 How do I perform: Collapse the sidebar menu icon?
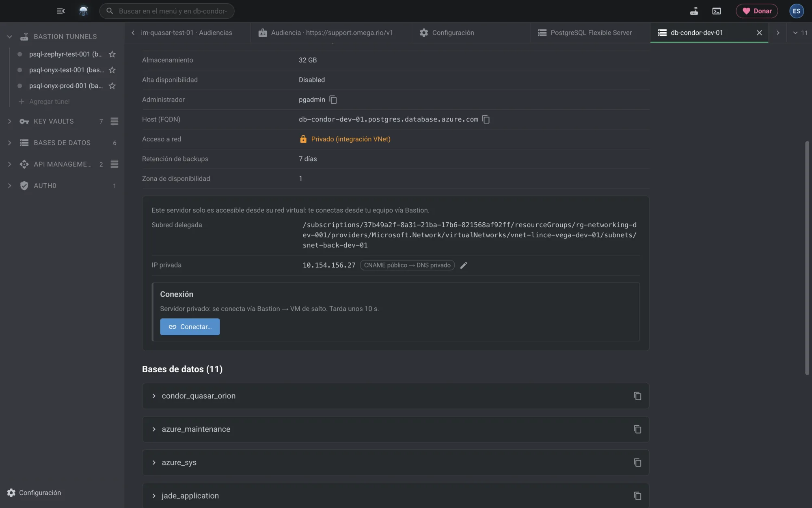tap(61, 11)
